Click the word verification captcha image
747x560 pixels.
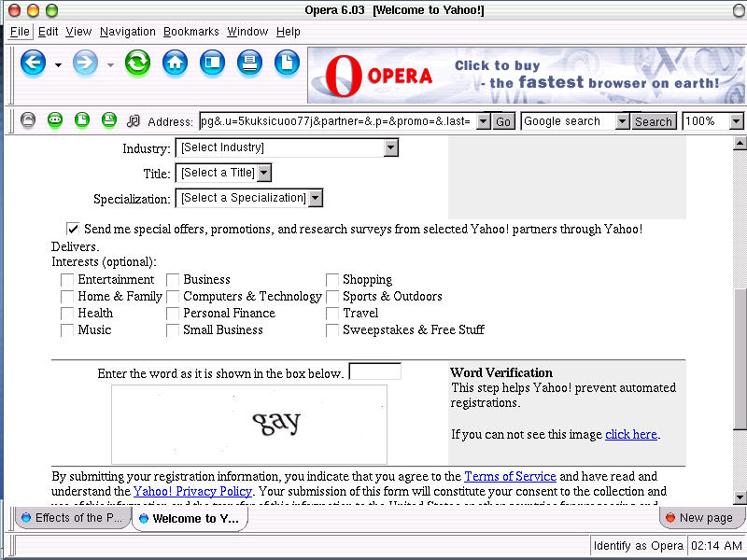(249, 425)
